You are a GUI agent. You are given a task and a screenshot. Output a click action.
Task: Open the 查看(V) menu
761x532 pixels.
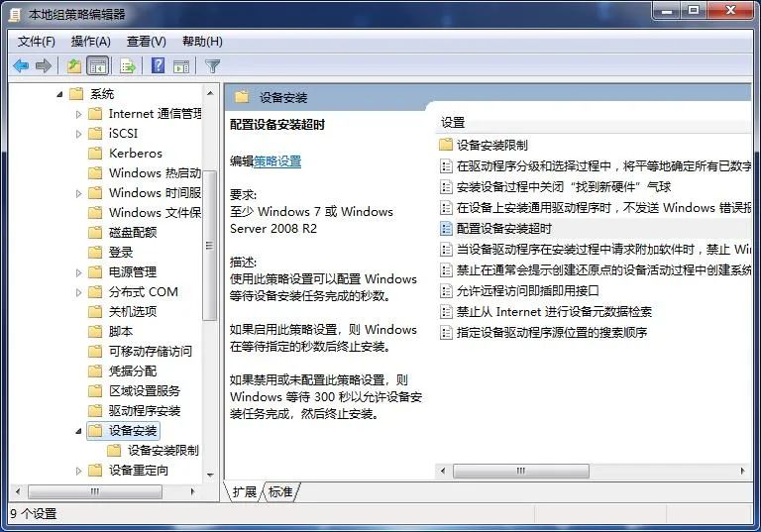pos(146,42)
